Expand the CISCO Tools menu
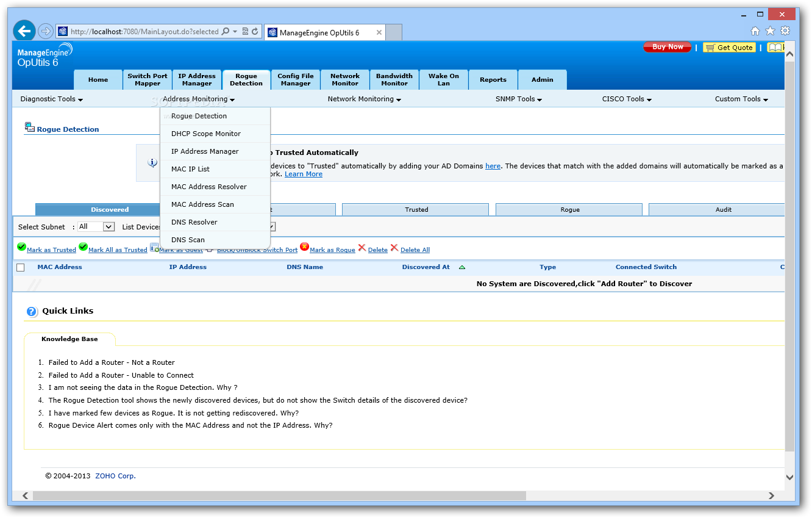This screenshot has width=812, height=518. pos(627,99)
